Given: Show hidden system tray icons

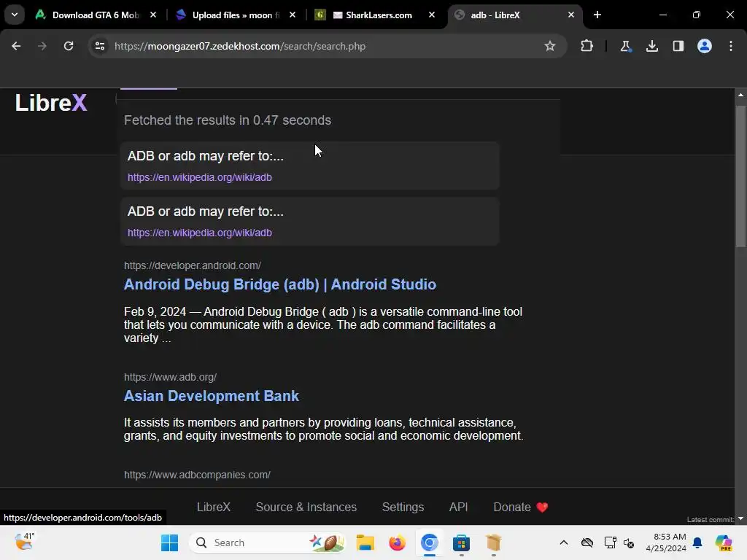Looking at the screenshot, I should [564, 542].
